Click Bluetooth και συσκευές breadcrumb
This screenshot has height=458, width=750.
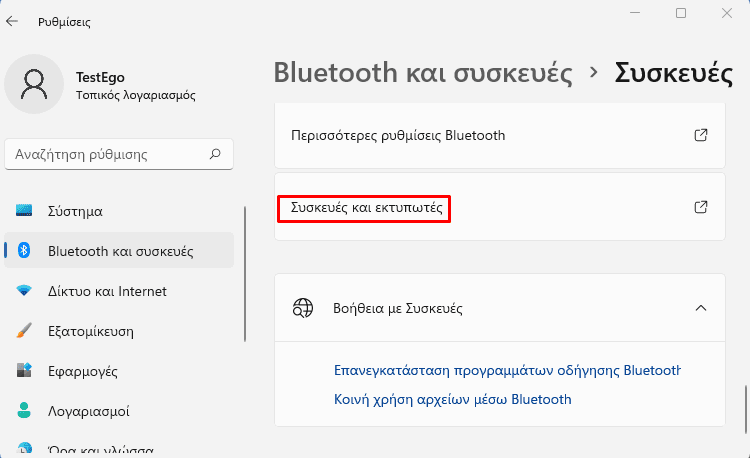click(423, 73)
